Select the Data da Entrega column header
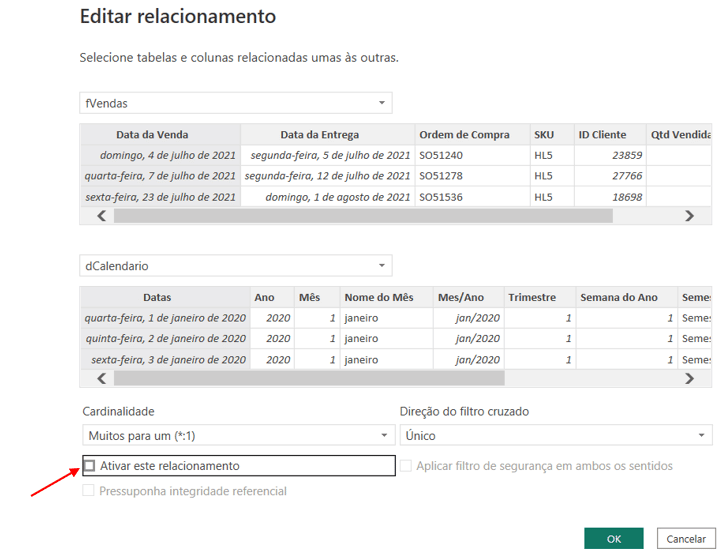 328,134
